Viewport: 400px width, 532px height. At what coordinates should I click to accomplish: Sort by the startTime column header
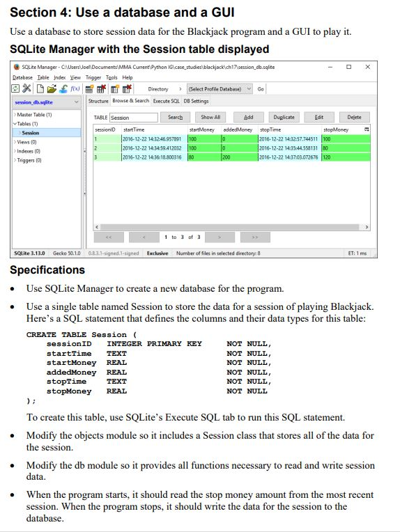click(x=155, y=130)
